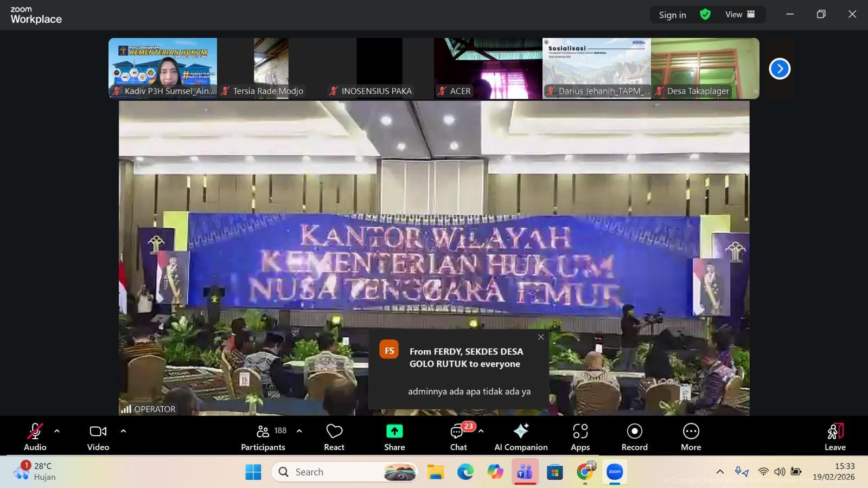
Task: Leave the meeting
Action: (835, 437)
